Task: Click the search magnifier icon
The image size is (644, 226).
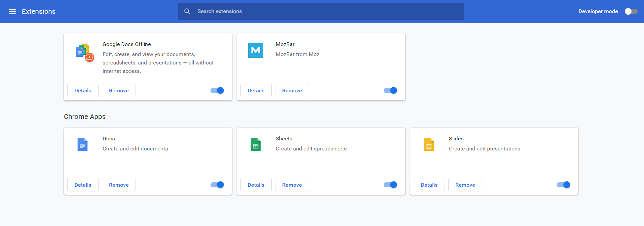Action: 187,11
